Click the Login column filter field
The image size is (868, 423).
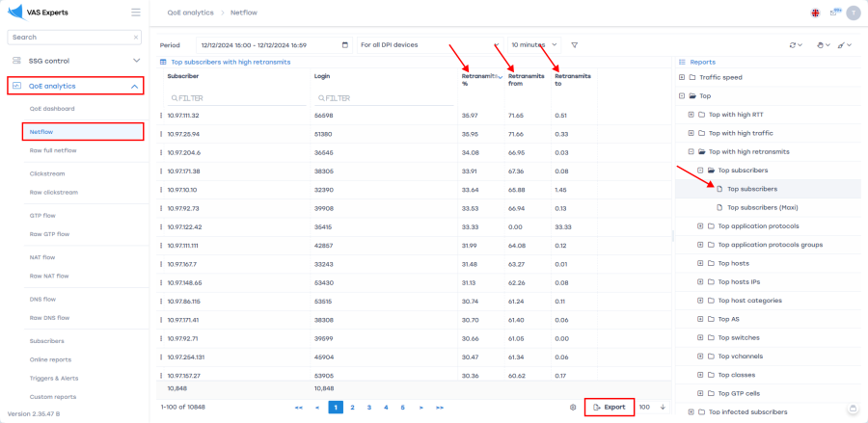(x=386, y=98)
